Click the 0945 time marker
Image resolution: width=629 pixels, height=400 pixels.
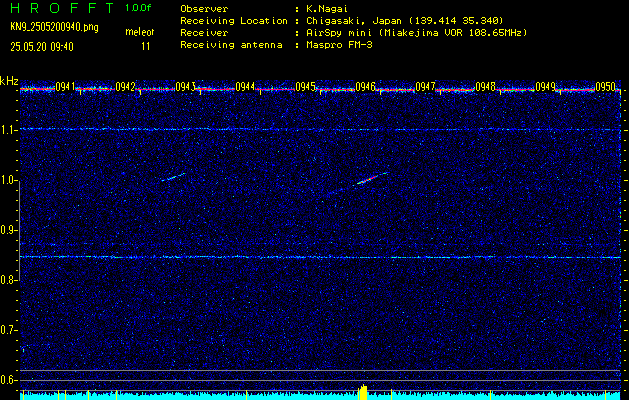tap(305, 86)
